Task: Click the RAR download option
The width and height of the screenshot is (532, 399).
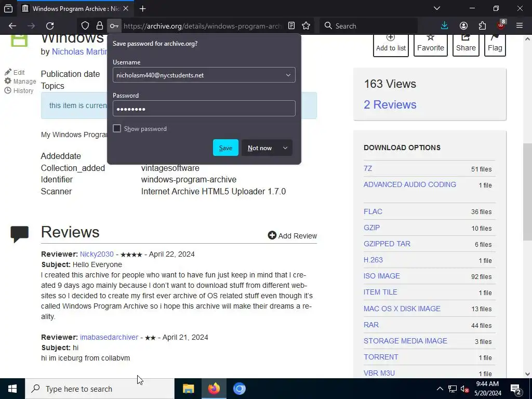Action: 371,325
